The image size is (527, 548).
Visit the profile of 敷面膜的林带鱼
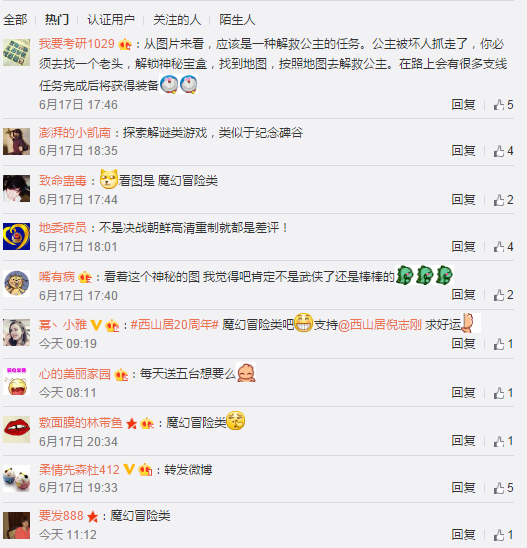click(81, 423)
